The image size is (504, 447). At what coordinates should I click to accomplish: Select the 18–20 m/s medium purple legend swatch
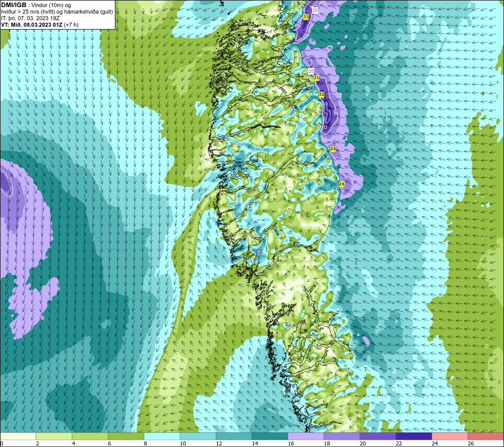(342, 436)
